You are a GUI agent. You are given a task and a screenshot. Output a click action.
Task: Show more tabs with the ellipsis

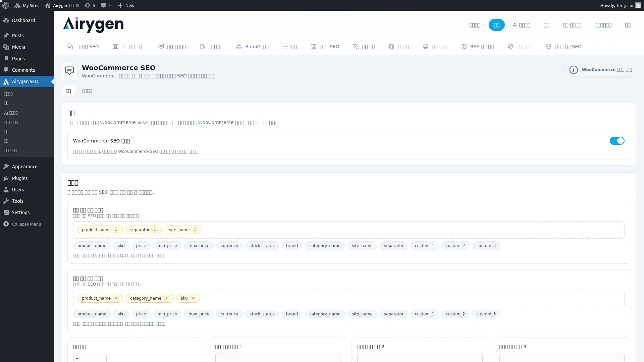(x=597, y=47)
